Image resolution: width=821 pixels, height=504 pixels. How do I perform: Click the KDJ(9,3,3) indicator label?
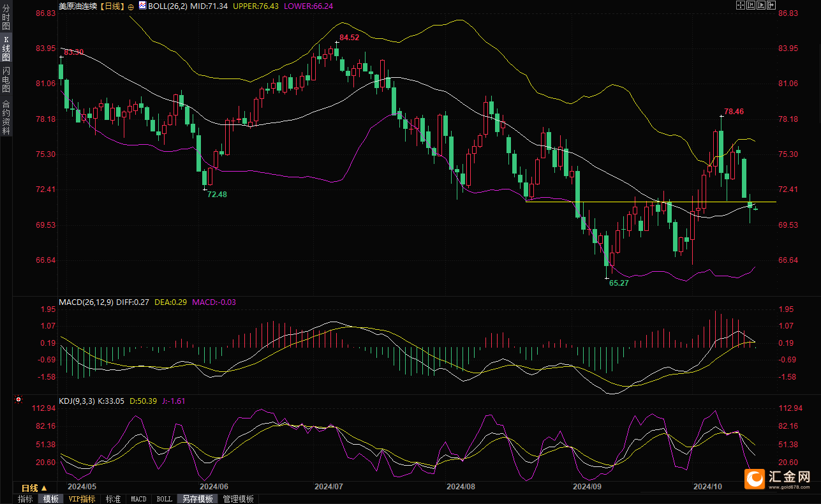(77, 401)
